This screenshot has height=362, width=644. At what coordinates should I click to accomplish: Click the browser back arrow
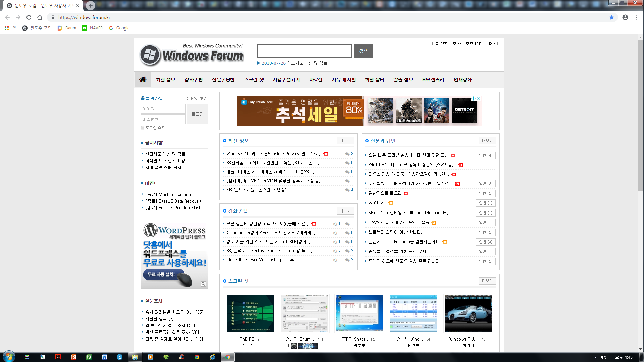point(7,17)
